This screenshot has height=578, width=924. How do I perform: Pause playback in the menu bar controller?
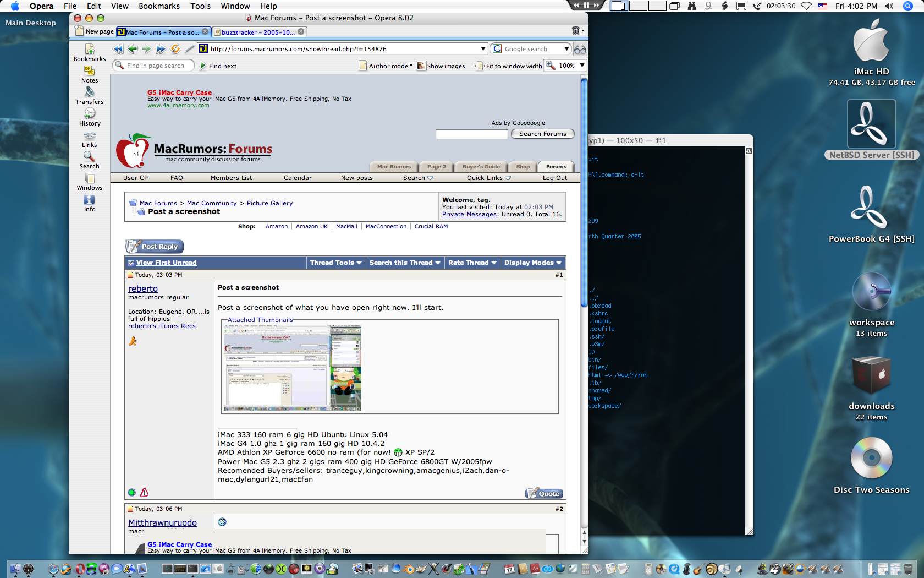(586, 6)
